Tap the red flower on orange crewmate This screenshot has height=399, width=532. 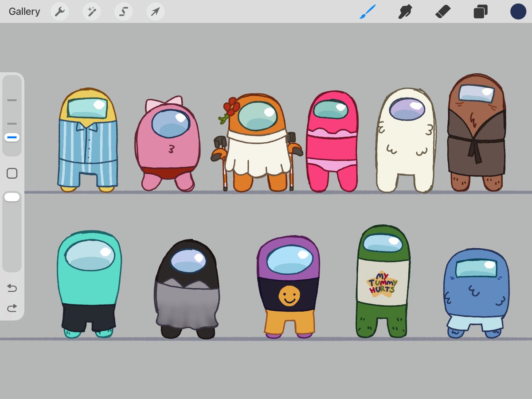[x=231, y=108]
